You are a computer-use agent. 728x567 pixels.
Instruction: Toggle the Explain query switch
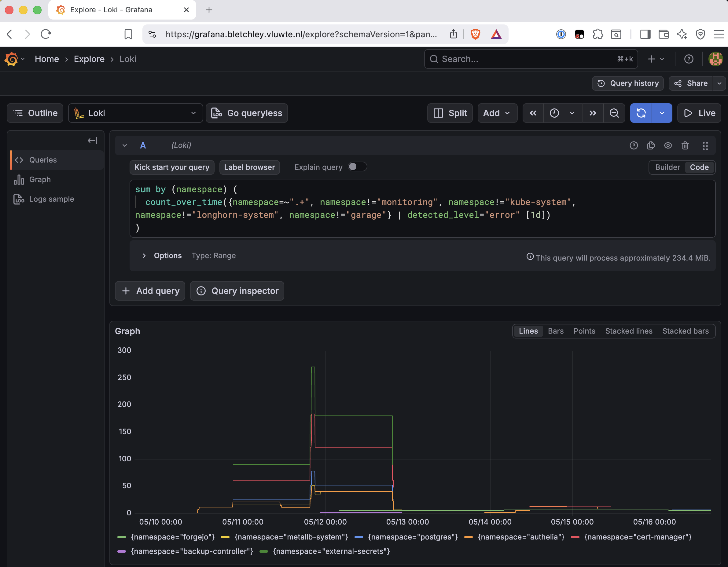click(x=357, y=166)
